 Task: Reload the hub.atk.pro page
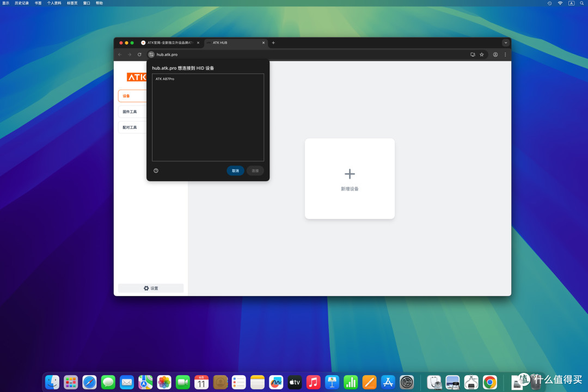point(139,54)
